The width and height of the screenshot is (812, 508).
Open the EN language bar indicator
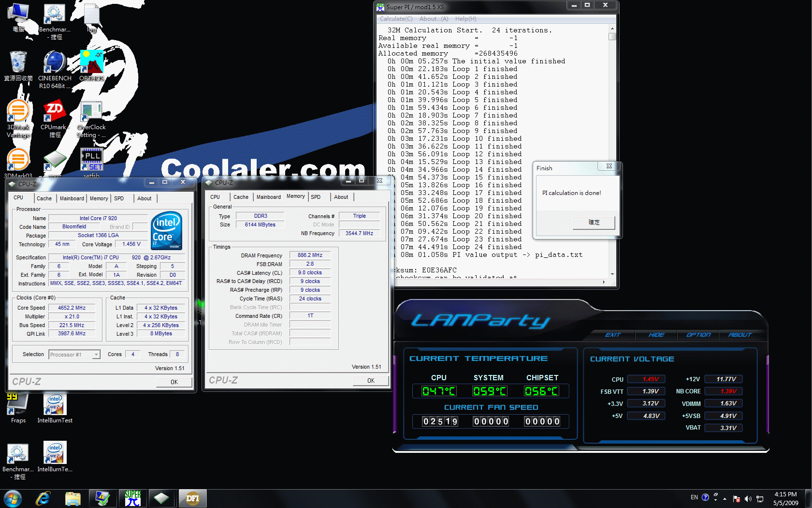694,497
